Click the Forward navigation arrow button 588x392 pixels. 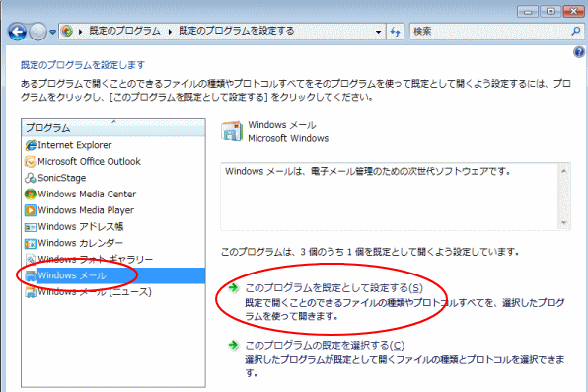coord(38,32)
